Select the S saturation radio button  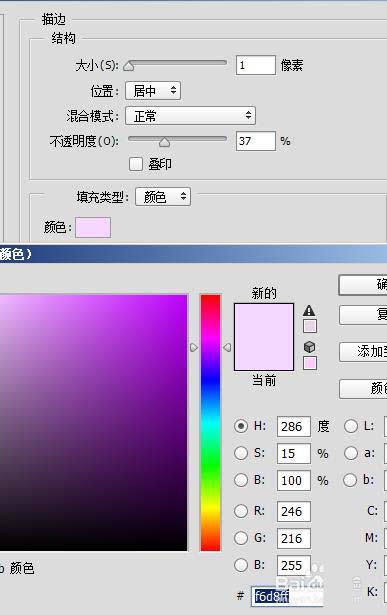241,453
